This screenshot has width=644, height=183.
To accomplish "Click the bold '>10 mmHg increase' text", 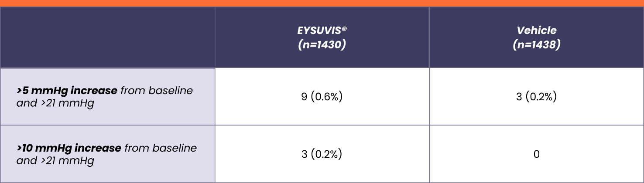I will [x=69, y=148].
